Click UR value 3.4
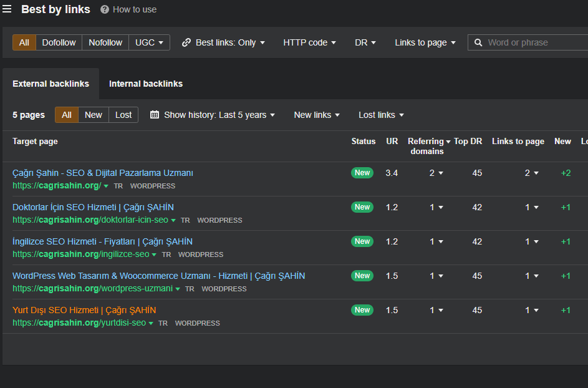Image resolution: width=588 pixels, height=388 pixels. tap(392, 173)
